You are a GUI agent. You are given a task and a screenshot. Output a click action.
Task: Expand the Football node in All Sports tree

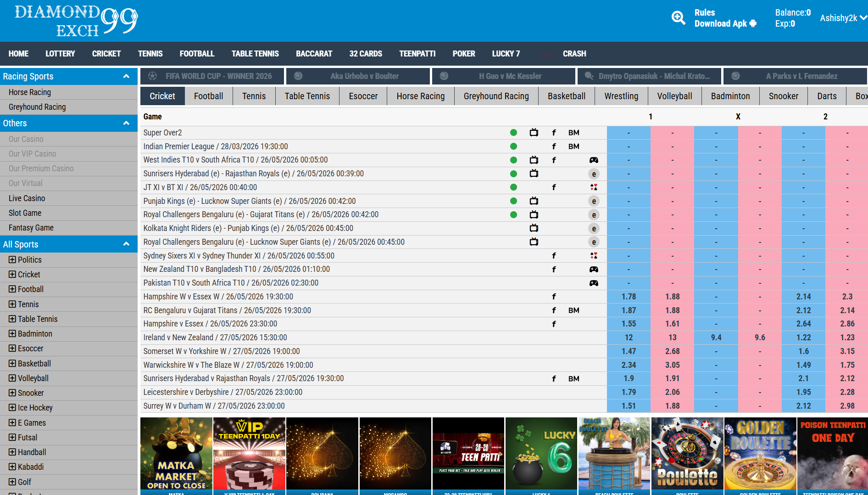pyautogui.click(x=12, y=289)
